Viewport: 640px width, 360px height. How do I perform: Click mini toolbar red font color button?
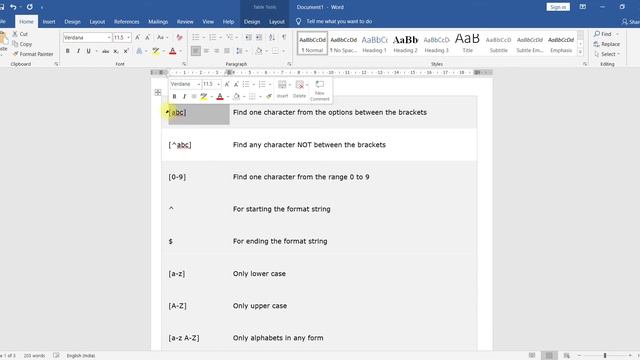coord(220,96)
